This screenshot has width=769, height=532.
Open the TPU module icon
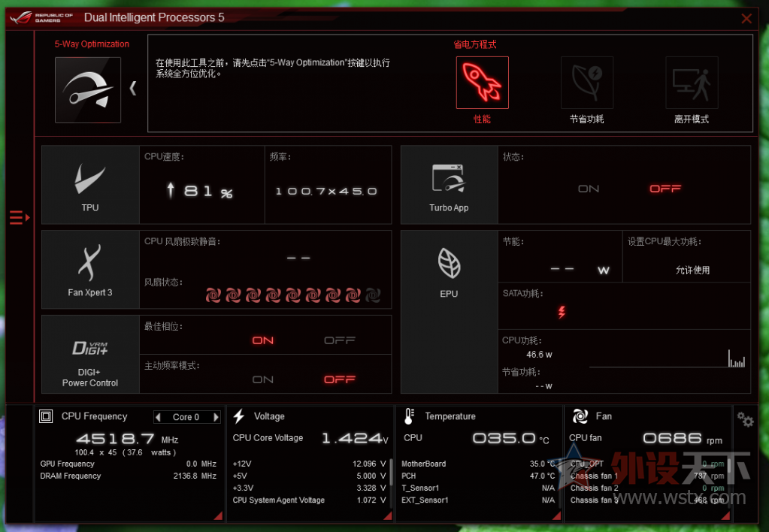click(x=90, y=185)
